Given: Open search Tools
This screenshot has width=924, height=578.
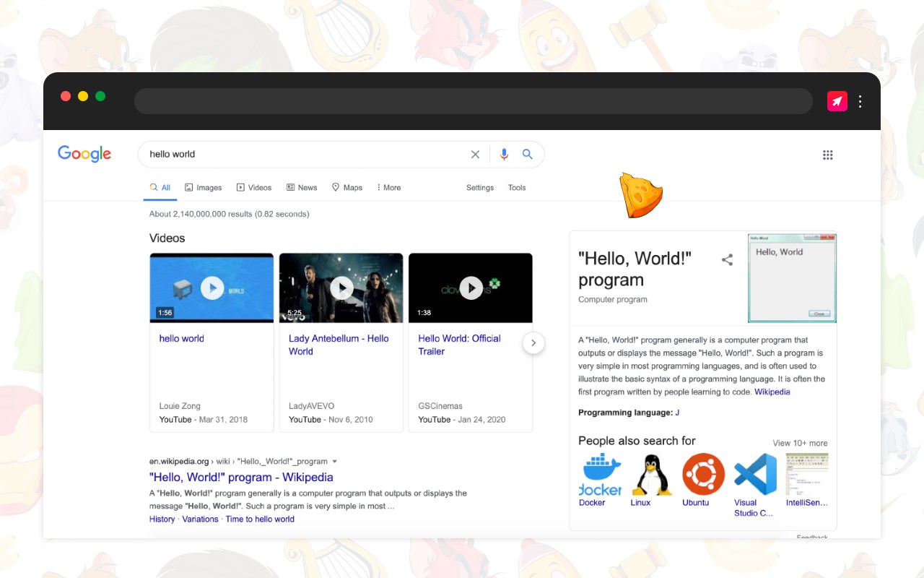Looking at the screenshot, I should (517, 187).
